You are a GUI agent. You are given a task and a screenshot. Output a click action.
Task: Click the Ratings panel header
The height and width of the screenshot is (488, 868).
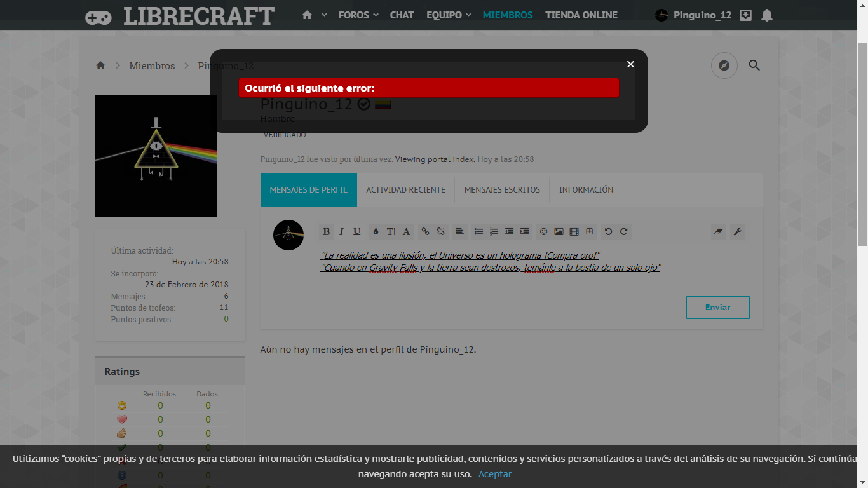coord(170,371)
